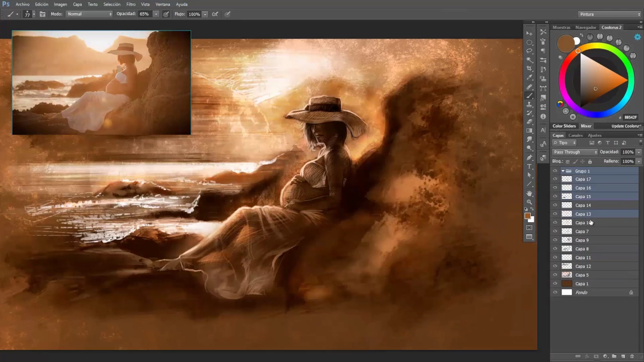The width and height of the screenshot is (644, 362).
Task: Open the Relleno dropdown arrow
Action: (x=639, y=161)
